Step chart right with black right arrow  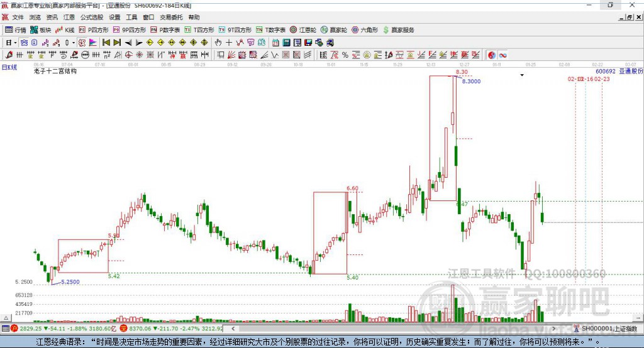[139, 43]
